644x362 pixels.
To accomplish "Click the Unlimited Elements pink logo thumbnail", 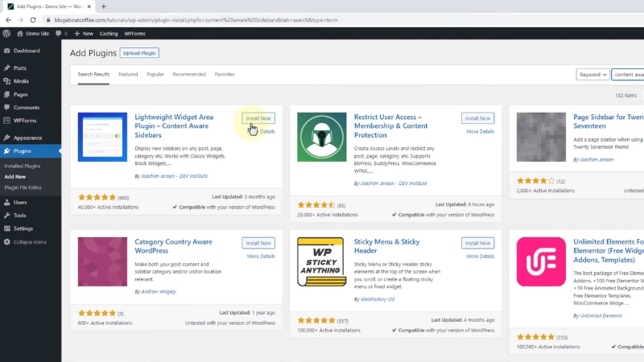I will click(x=541, y=262).
